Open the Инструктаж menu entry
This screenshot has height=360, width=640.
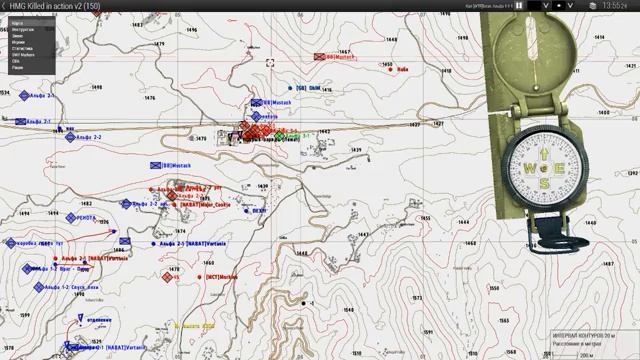click(x=31, y=30)
